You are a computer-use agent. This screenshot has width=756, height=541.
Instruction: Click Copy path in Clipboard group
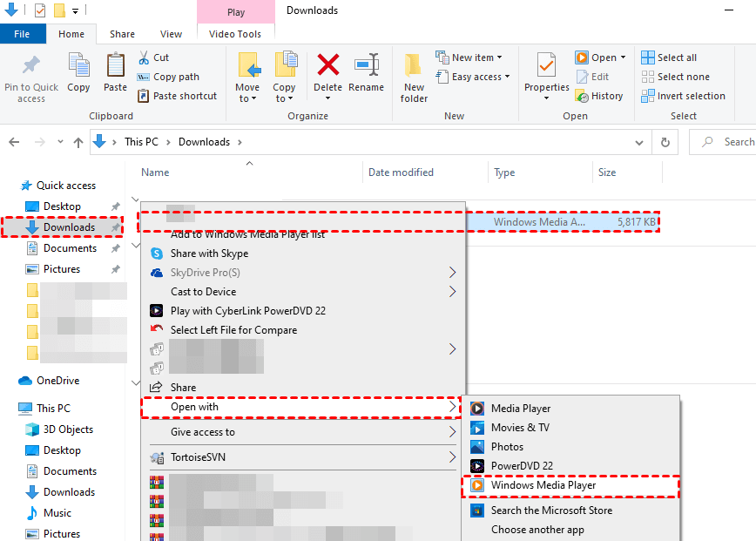[168, 77]
